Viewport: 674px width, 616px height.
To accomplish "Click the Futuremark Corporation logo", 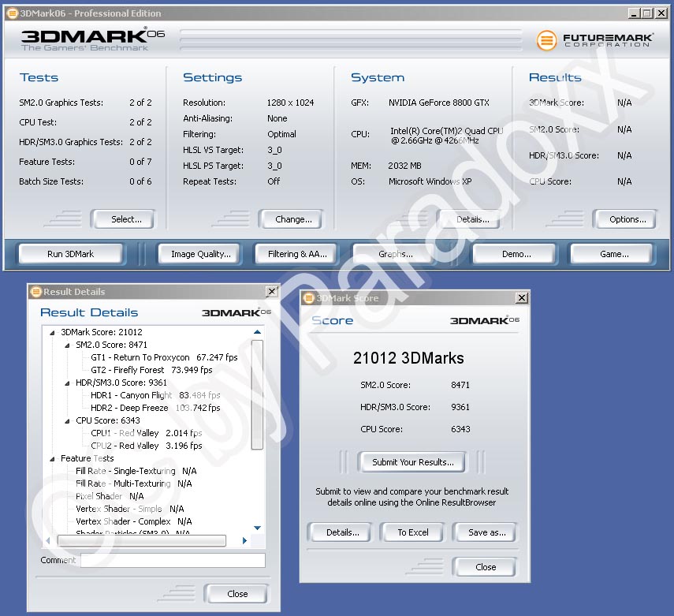I will (595, 39).
